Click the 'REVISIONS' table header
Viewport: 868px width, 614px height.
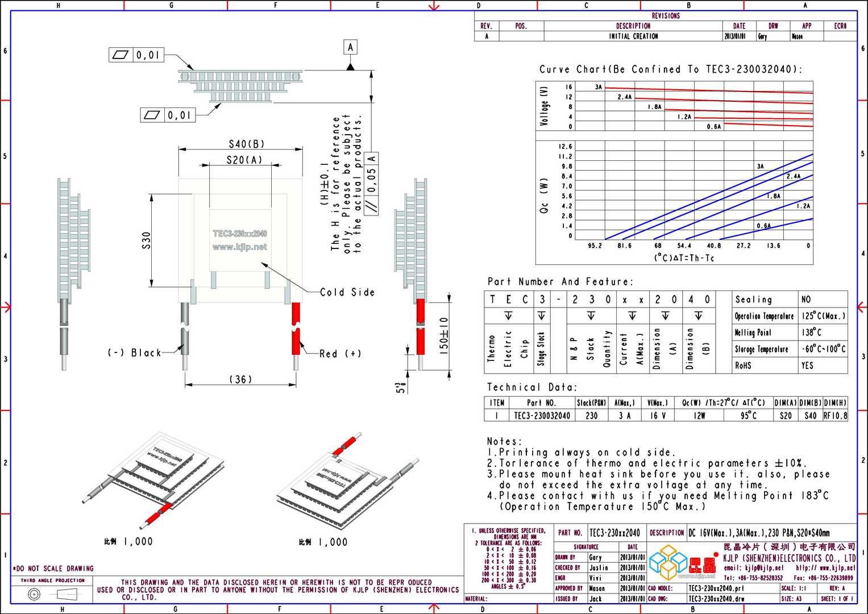point(666,16)
